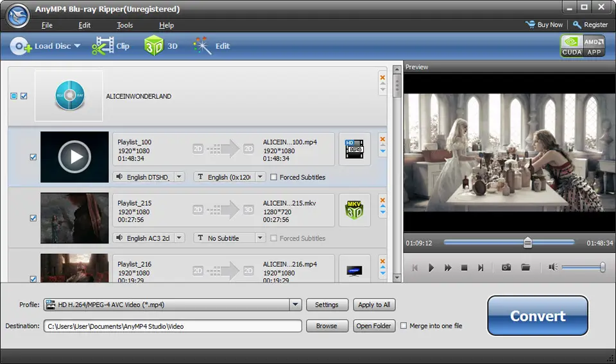Click the preview seek slider handle

tap(527, 243)
